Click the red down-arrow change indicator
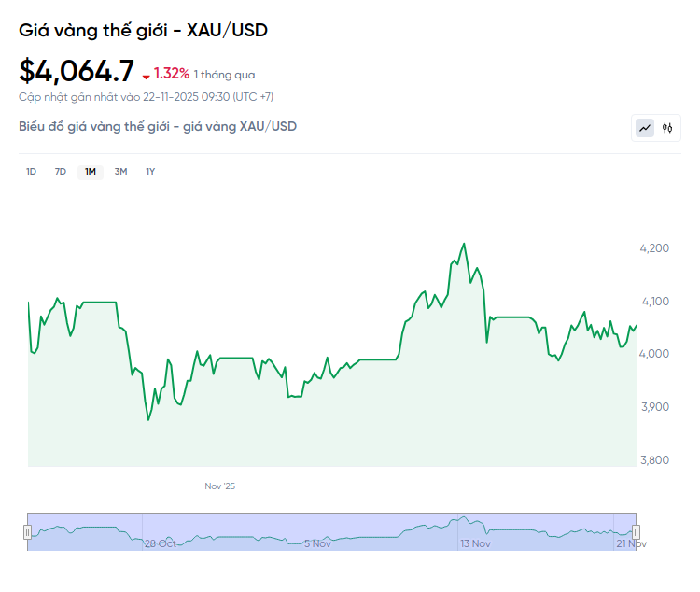Image resolution: width=700 pixels, height=592 pixels. (x=146, y=76)
